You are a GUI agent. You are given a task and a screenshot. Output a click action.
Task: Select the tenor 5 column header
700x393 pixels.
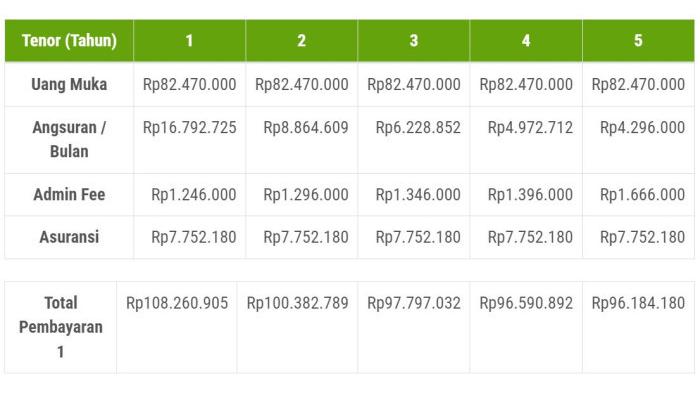coord(638,41)
